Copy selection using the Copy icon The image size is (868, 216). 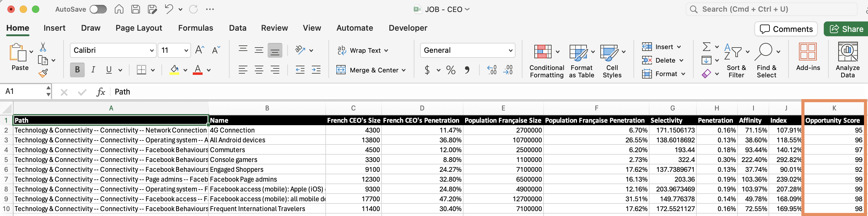pos(43,60)
